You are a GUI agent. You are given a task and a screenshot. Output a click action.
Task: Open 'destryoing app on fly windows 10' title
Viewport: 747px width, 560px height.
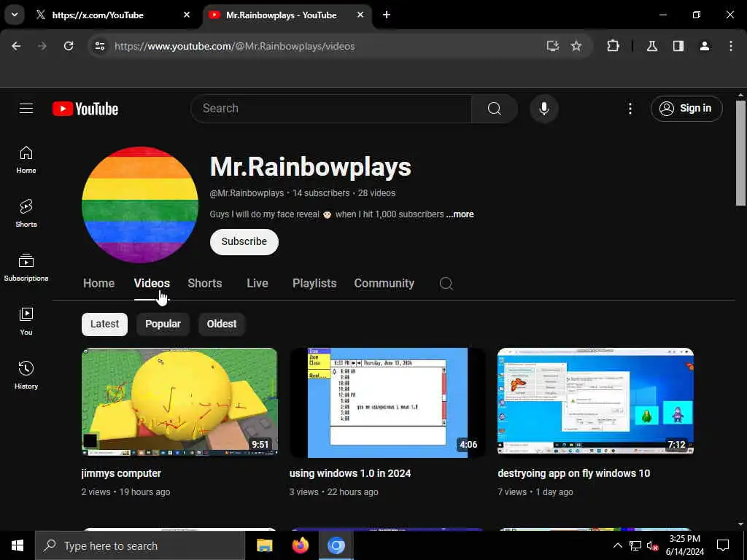coord(573,473)
